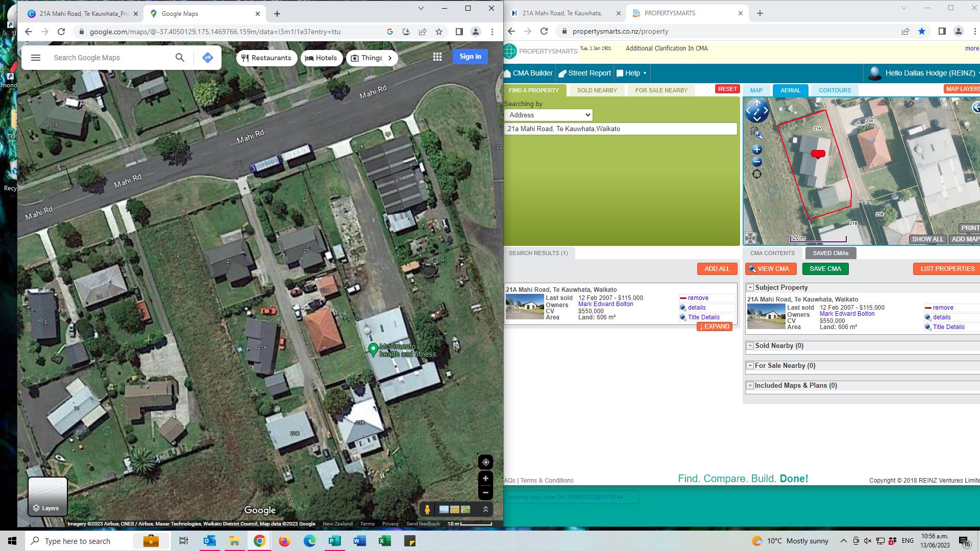Open the Google Maps hamburger menu
The image size is (980, 551).
point(36,58)
